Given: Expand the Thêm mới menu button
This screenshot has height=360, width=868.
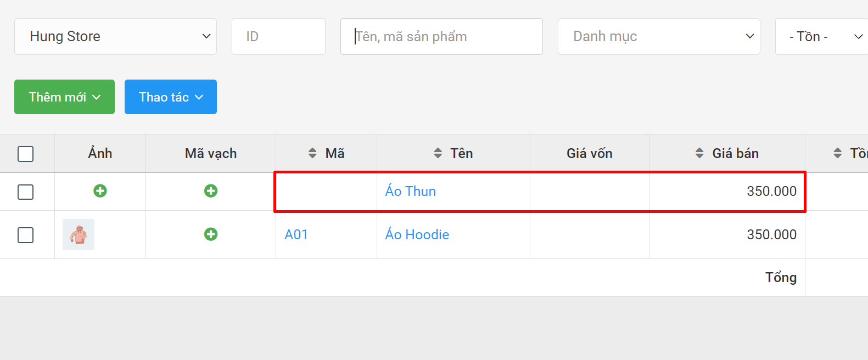Looking at the screenshot, I should (64, 97).
